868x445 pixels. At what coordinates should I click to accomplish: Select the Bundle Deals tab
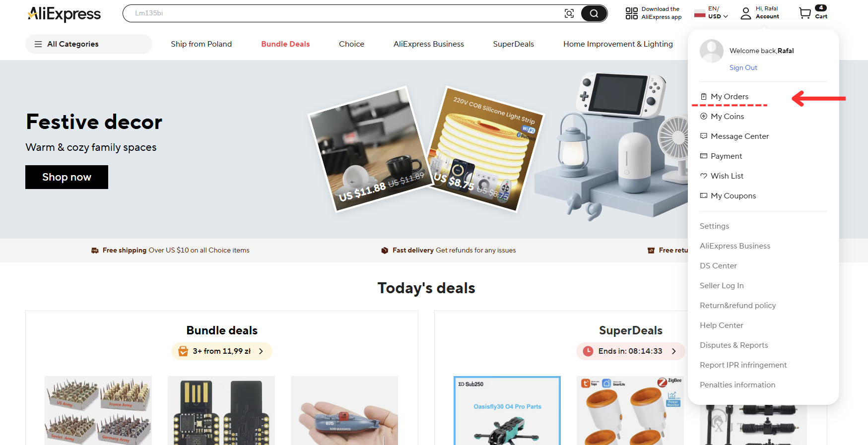(x=285, y=44)
